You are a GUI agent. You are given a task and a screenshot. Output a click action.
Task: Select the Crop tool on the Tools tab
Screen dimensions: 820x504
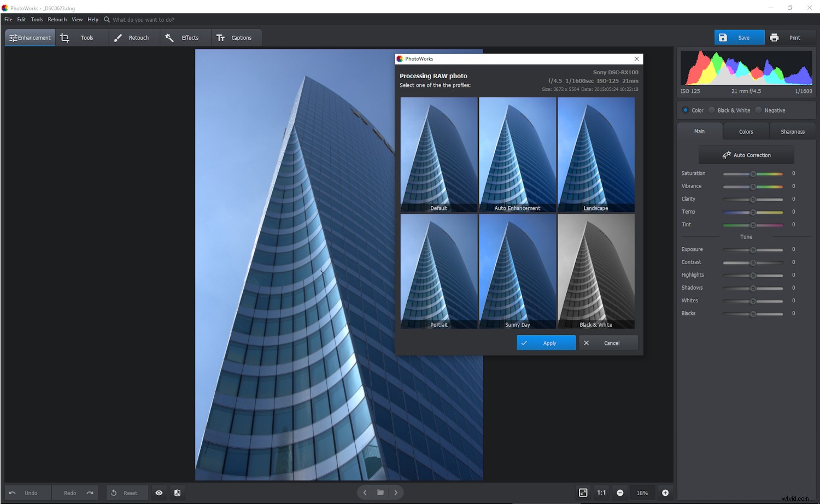pos(65,37)
